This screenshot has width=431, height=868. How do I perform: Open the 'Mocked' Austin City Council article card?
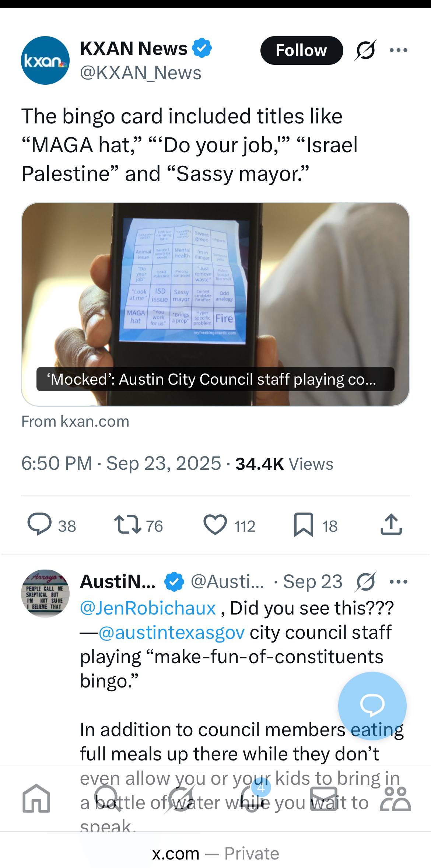click(x=215, y=304)
